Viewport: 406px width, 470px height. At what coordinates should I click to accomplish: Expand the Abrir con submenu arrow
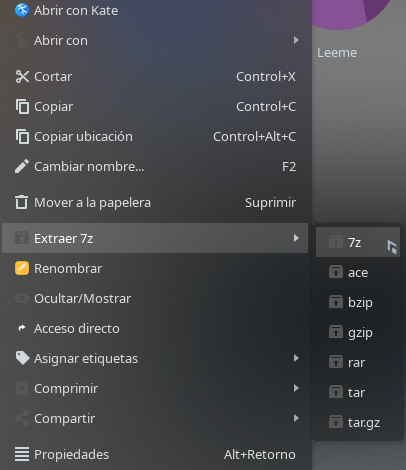[x=296, y=40]
